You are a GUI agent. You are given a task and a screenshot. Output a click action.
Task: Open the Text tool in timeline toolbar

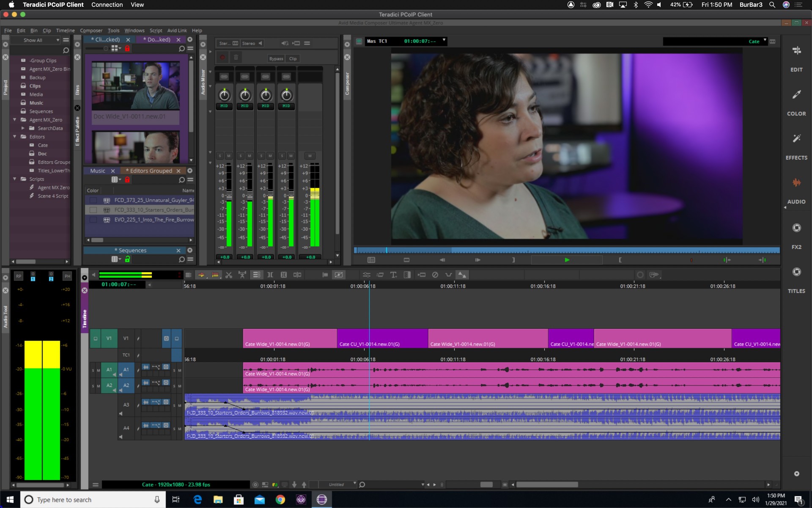(x=394, y=275)
